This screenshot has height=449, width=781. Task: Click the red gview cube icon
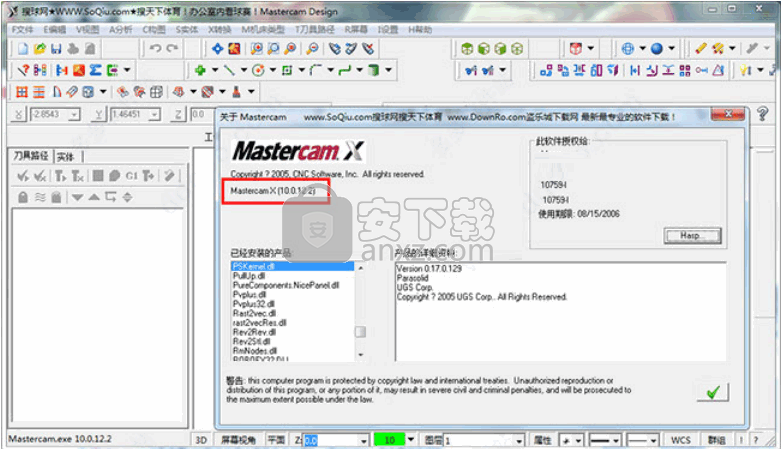coord(576,48)
